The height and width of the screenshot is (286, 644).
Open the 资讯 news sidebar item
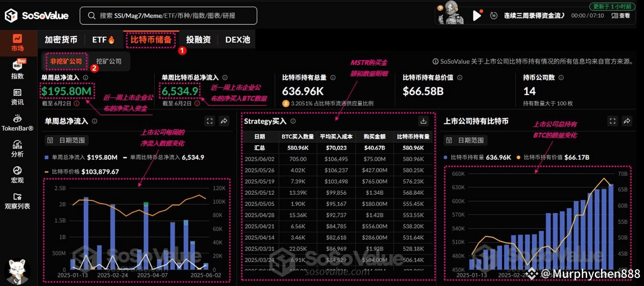tap(18, 97)
